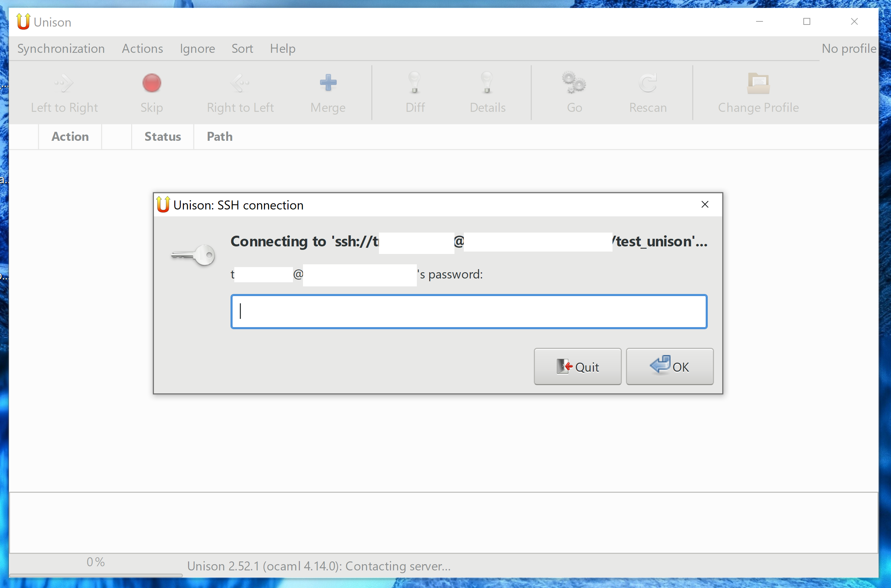The width and height of the screenshot is (891, 588).
Task: Click inside the password input field
Action: [468, 311]
